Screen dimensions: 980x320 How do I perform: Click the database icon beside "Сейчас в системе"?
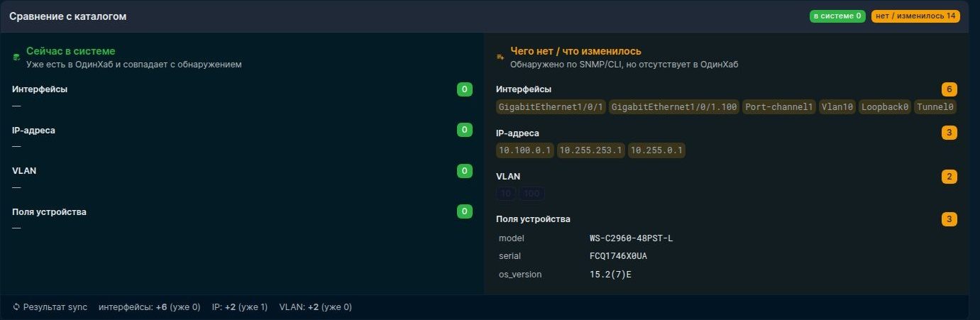point(16,57)
